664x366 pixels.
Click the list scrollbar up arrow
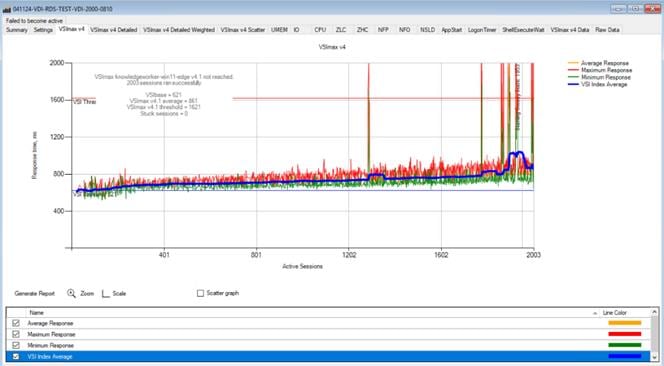(655, 312)
